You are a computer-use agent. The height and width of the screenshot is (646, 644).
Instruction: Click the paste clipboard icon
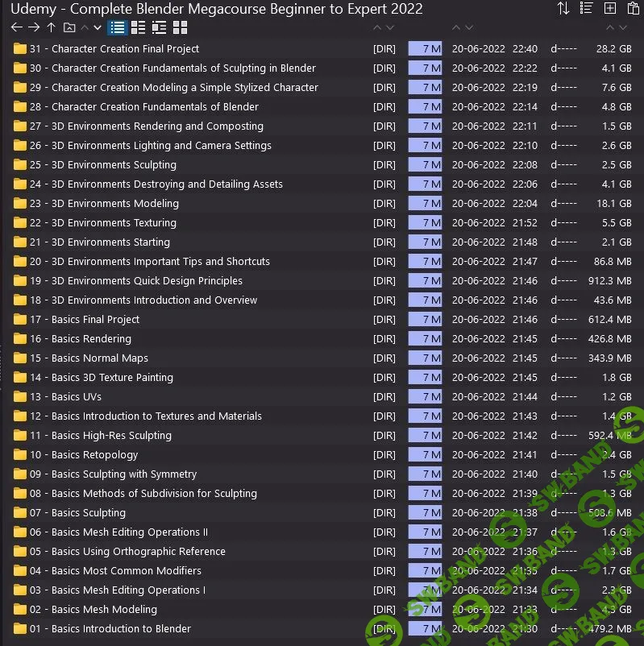633,9
